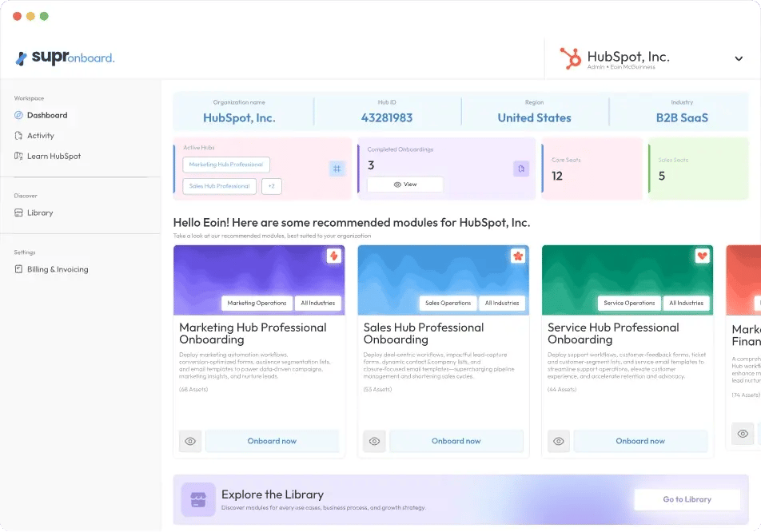This screenshot has width=761, height=532.
Task: Click View under Completed Onboardings
Action: point(404,185)
